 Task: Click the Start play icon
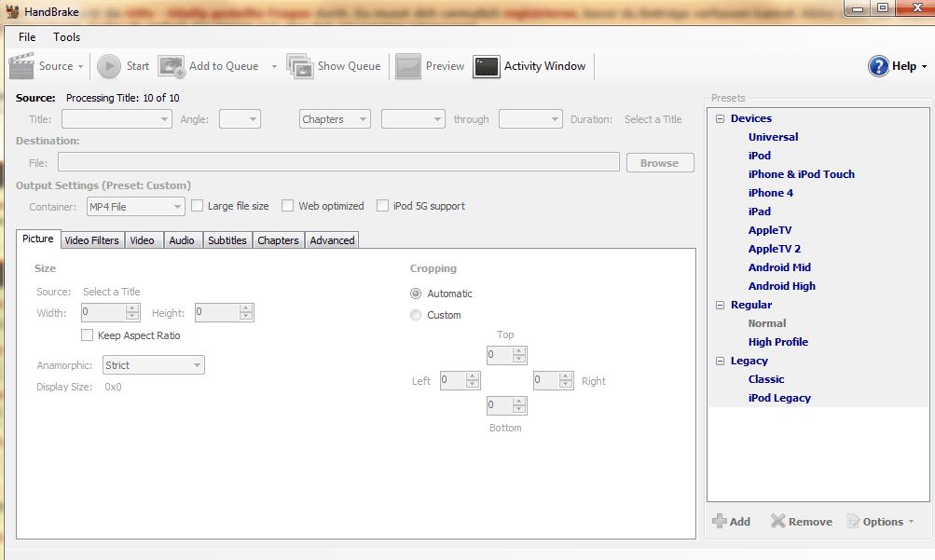109,66
